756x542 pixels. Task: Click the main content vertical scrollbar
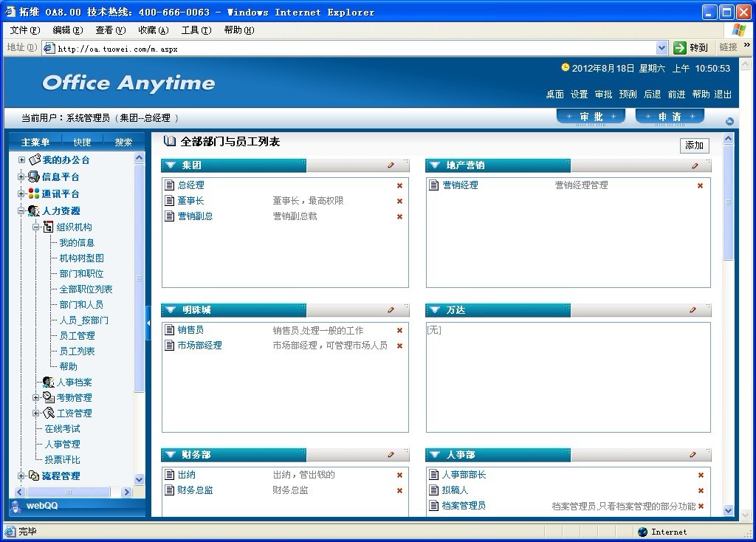[x=728, y=325]
